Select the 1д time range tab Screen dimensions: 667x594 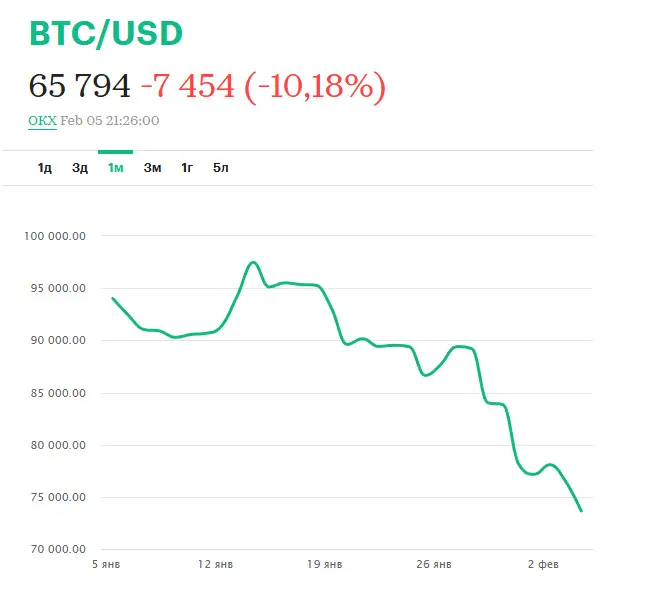click(44, 167)
